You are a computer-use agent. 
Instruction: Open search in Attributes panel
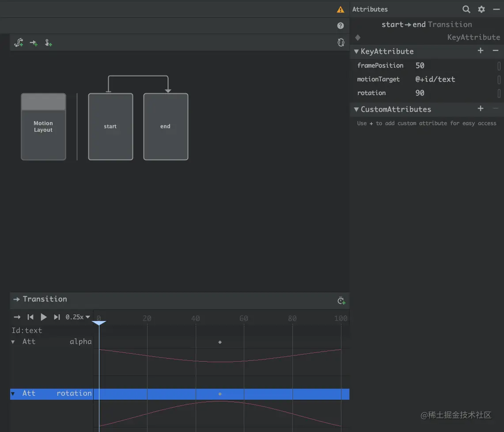click(x=466, y=9)
